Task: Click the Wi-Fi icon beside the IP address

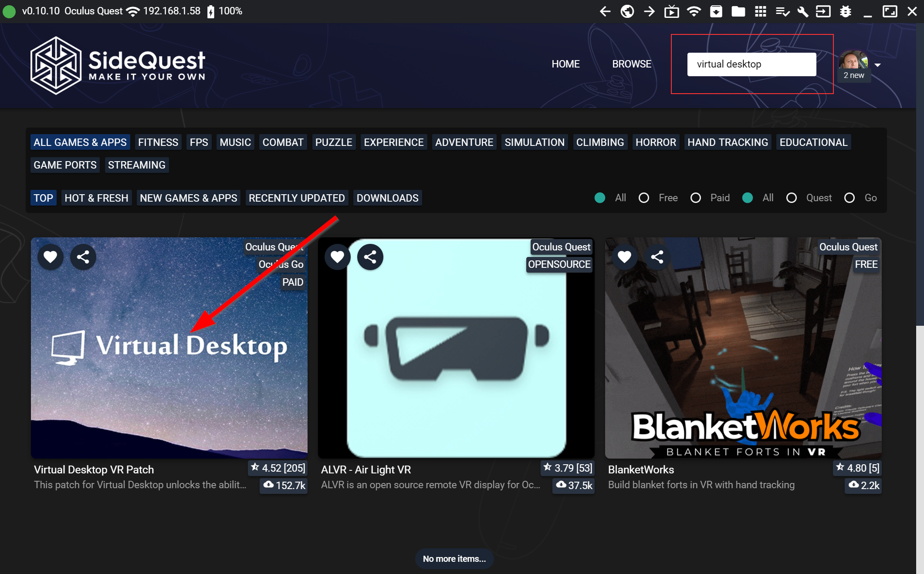Action: point(133,11)
